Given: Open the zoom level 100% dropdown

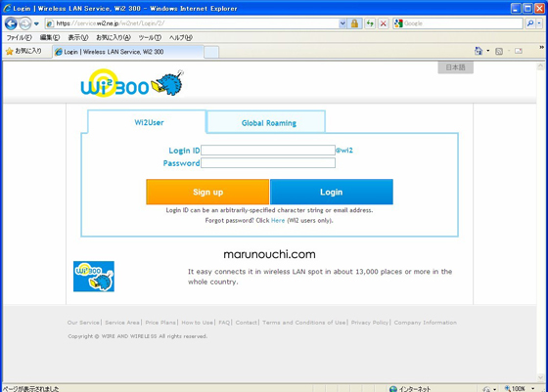Looking at the screenshot, I should (520, 388).
